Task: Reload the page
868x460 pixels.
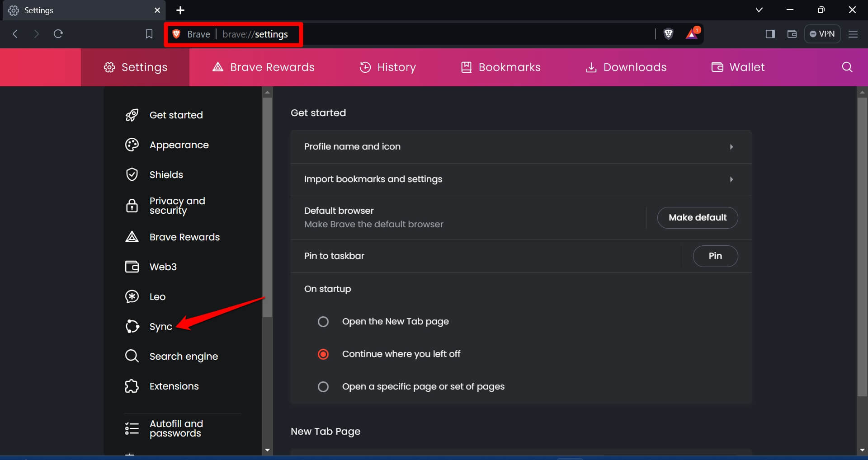Action: (x=58, y=34)
